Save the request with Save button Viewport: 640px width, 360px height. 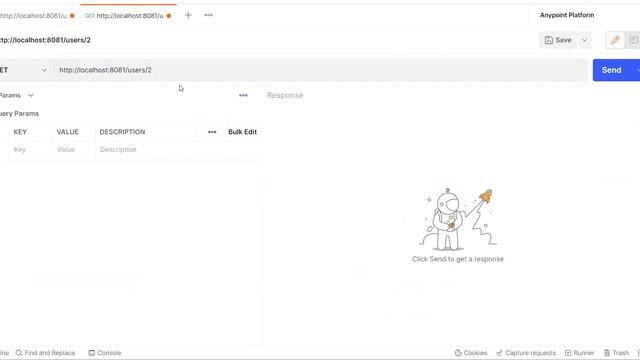pos(558,40)
